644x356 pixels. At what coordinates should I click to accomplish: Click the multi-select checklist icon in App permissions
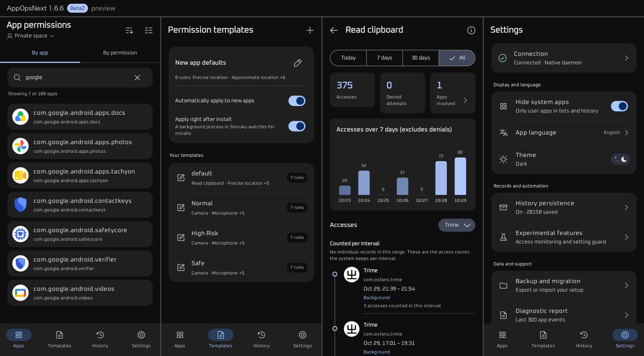149,30
